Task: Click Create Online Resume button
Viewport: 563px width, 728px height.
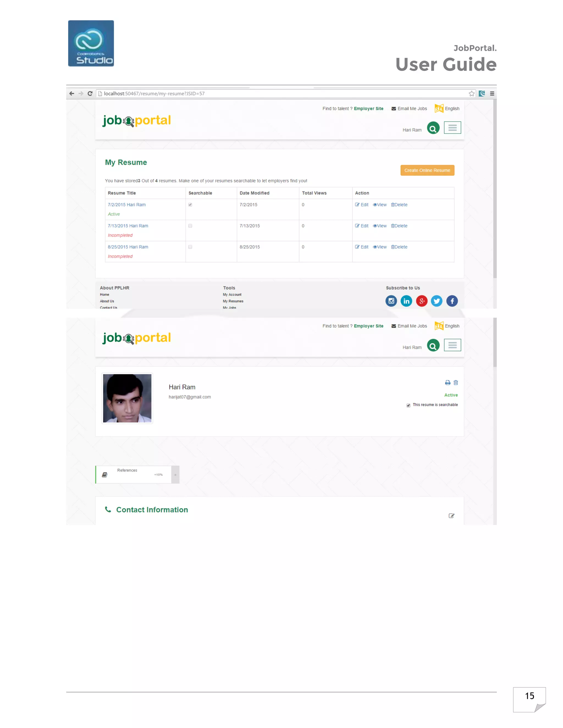Action: pyautogui.click(x=427, y=170)
